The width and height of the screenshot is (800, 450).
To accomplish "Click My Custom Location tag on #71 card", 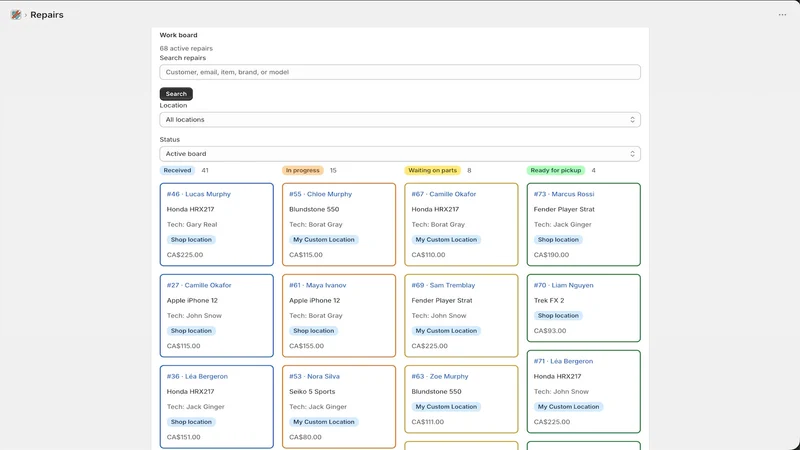I will pyautogui.click(x=568, y=407).
